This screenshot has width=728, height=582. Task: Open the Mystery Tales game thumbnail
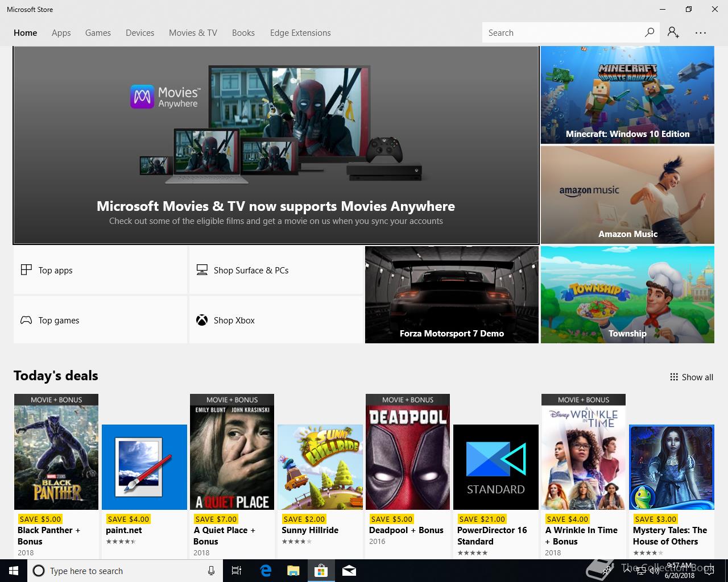click(672, 467)
